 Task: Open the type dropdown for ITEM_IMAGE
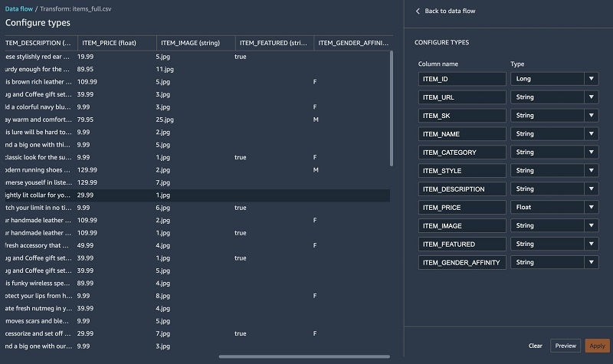554,225
